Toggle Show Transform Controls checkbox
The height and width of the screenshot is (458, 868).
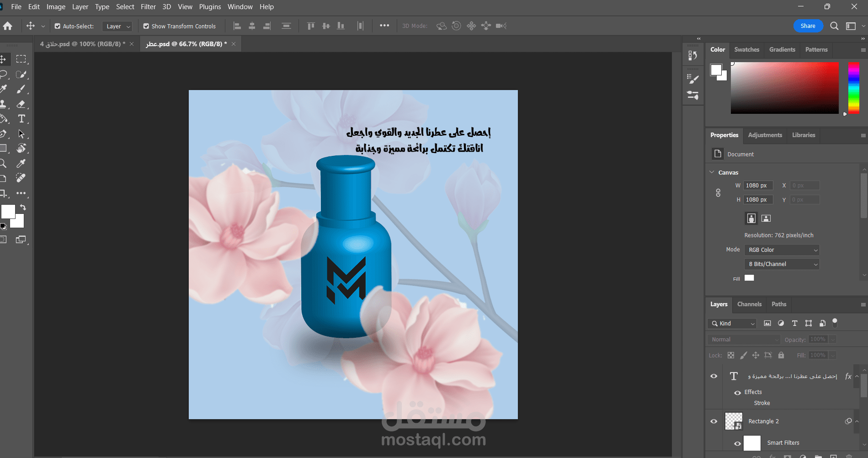[x=146, y=26]
